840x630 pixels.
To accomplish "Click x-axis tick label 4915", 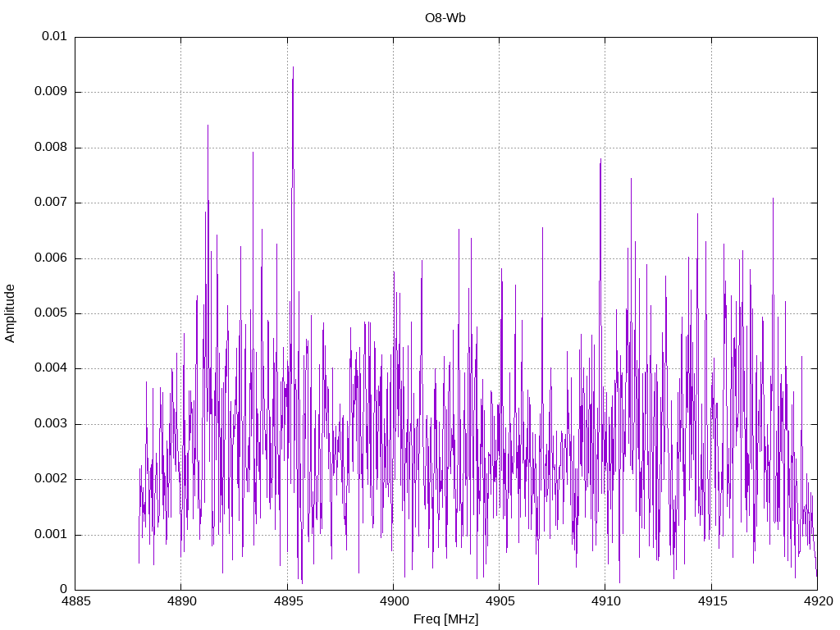I will 711,601.
